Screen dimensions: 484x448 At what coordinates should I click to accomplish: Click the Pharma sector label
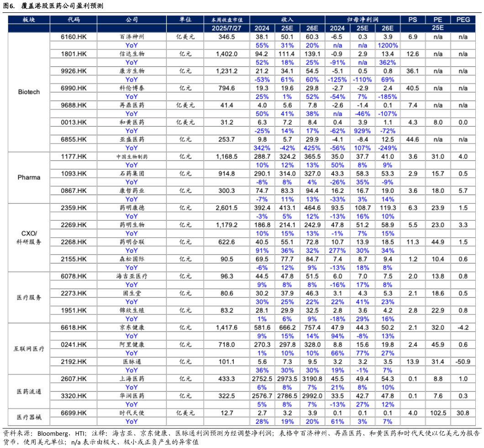29,177
